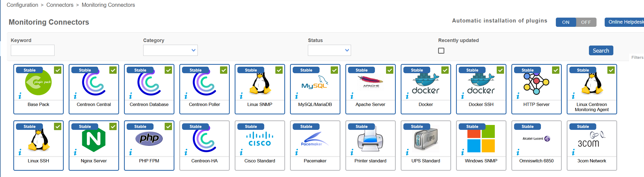Click the 'HTTP Server' card label
This screenshot has height=177, width=644.
[x=536, y=104]
